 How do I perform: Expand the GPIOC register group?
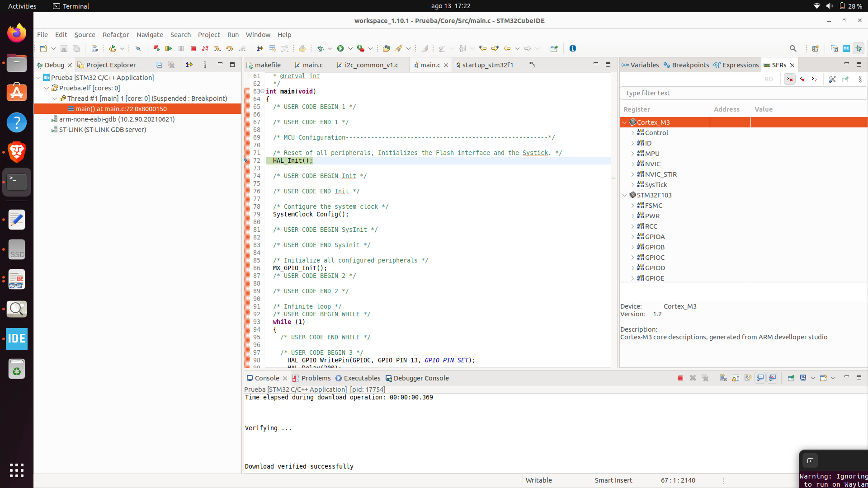[x=632, y=258]
